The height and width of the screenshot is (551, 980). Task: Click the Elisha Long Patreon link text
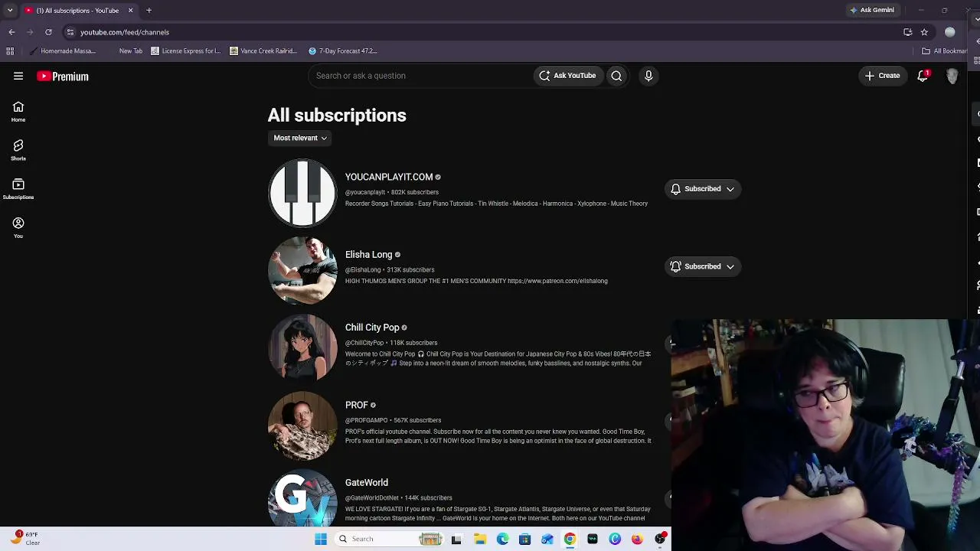point(557,281)
